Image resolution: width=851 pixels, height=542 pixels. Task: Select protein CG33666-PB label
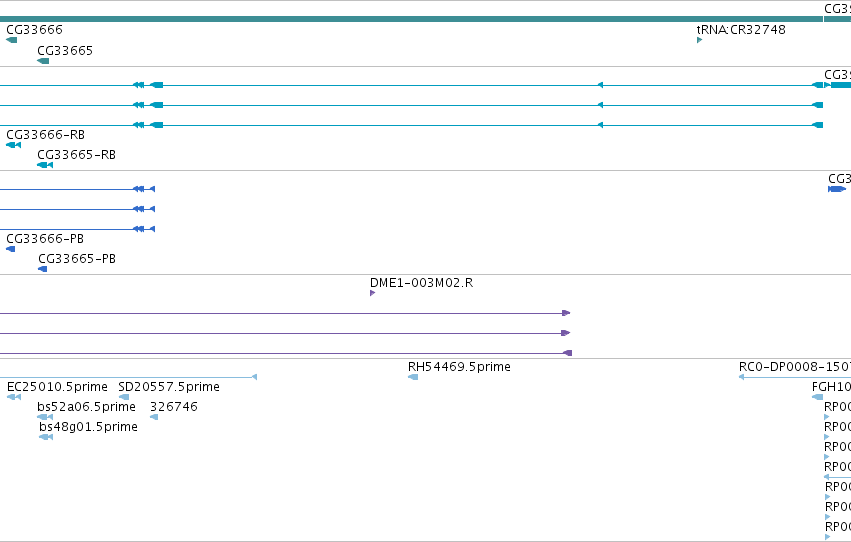click(45, 239)
